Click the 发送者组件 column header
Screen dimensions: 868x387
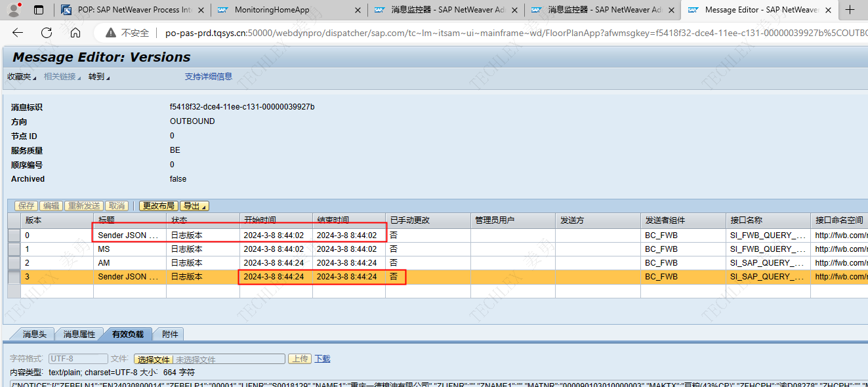click(683, 220)
